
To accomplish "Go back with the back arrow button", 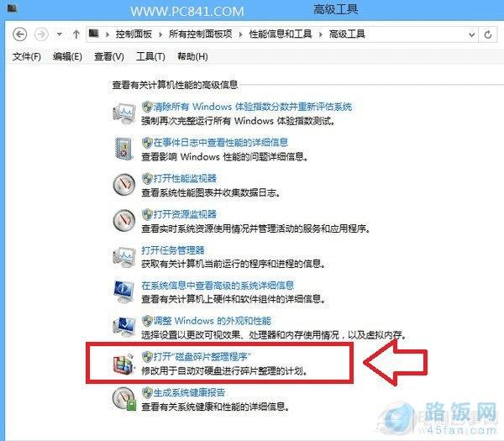I will pos(19,34).
